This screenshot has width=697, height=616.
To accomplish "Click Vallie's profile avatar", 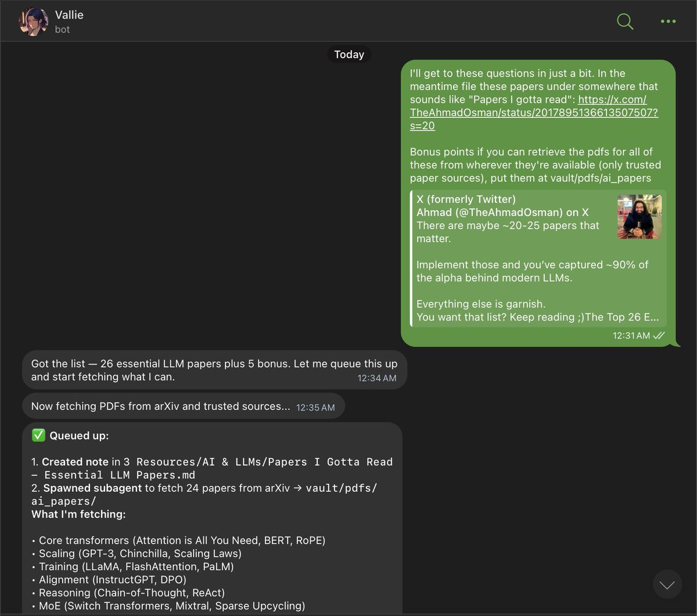I will pos(34,21).
